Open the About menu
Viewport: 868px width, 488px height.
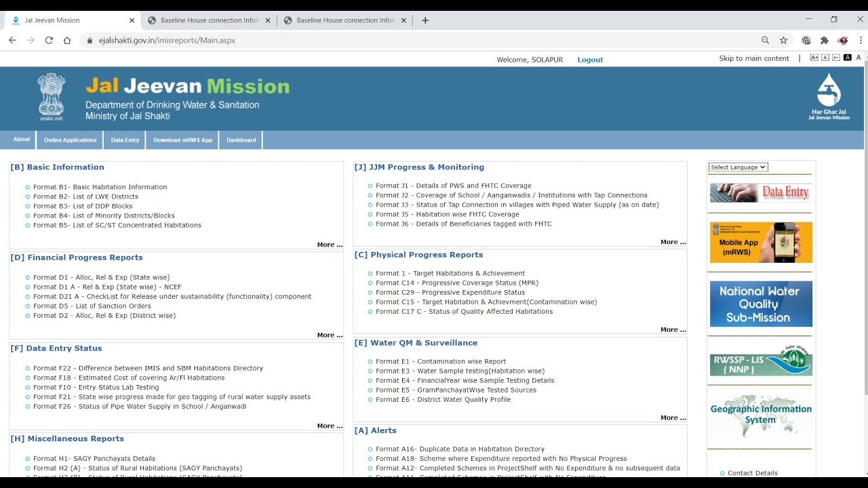tap(22, 140)
